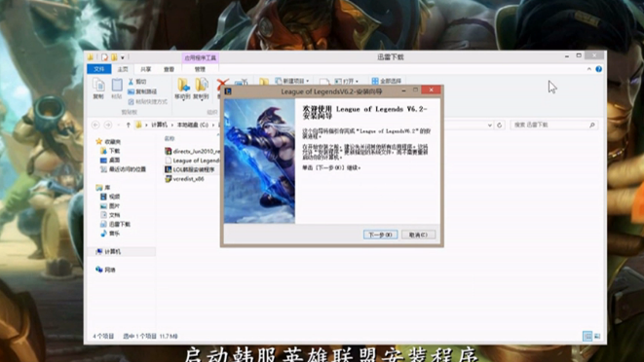
Task: Open the recent locations dropdown arrow
Action: (118, 125)
